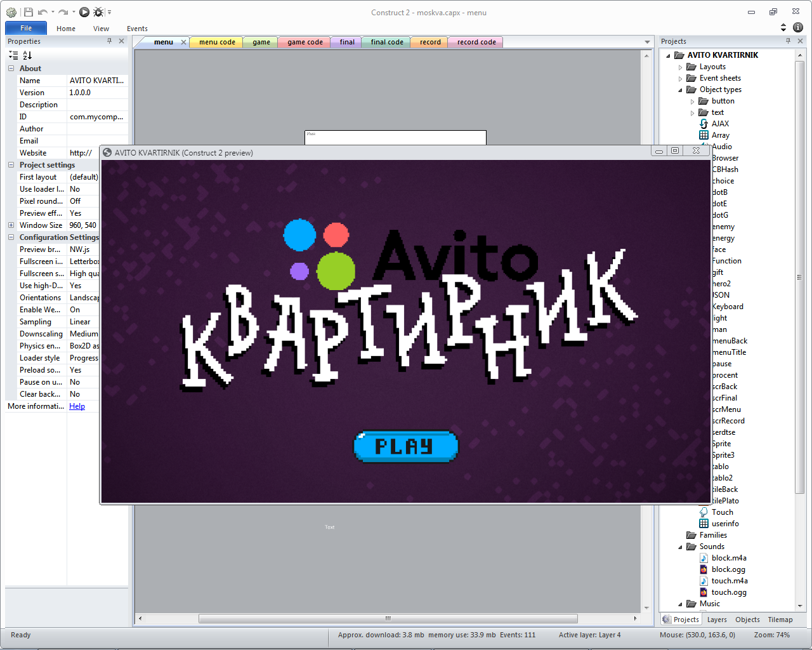Viewport: 812px width, 650px height.
Task: Expand the button object folder arrow
Action: 692,102
